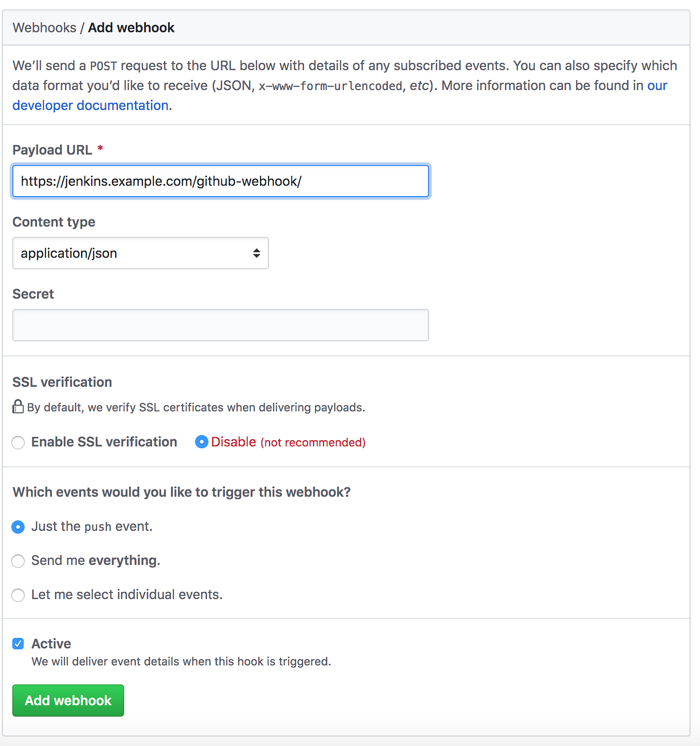The image size is (700, 746).
Task: Click the Content type dropdown arrows
Action: (x=256, y=253)
